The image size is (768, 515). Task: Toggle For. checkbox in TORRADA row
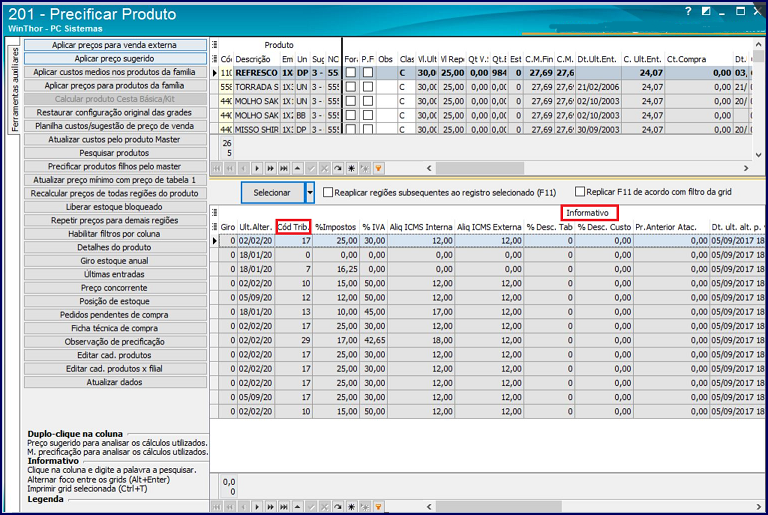[x=351, y=87]
